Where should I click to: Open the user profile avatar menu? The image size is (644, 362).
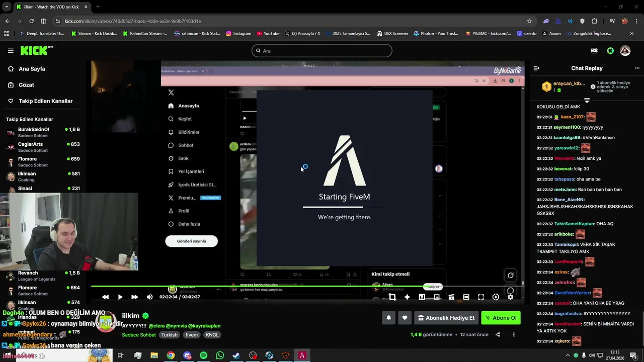point(625,51)
